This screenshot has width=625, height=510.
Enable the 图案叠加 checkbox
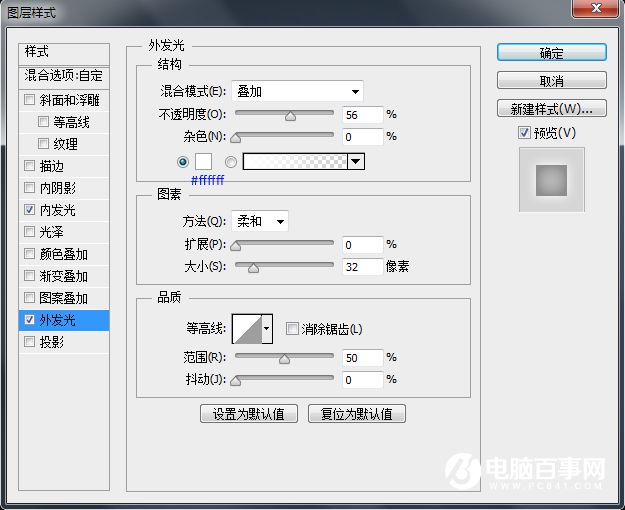click(29, 297)
